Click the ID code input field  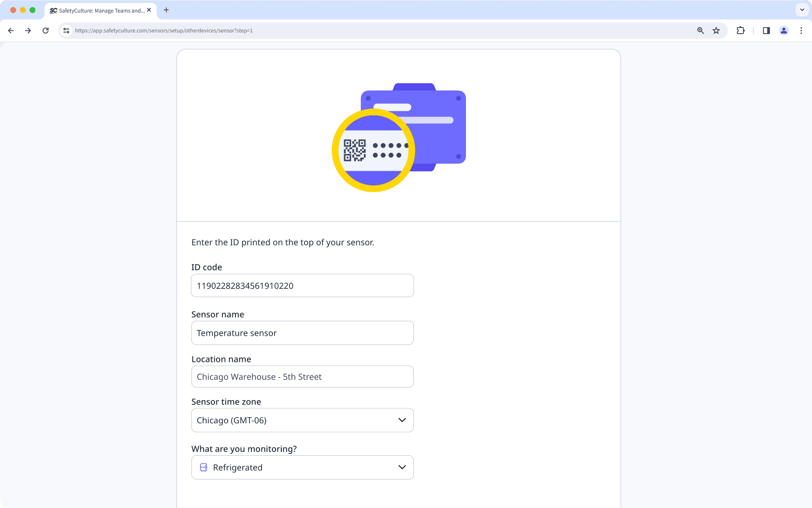coord(302,285)
